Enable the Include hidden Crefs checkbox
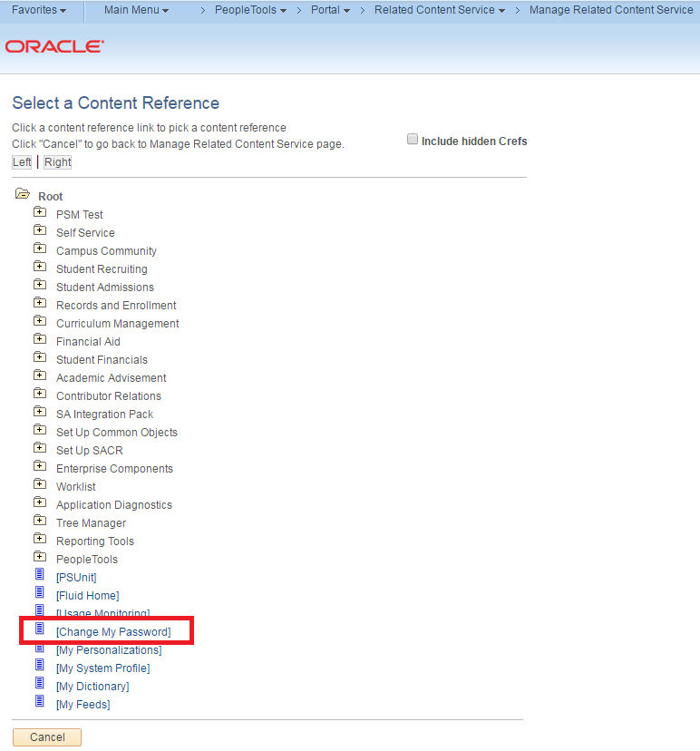 tap(413, 140)
